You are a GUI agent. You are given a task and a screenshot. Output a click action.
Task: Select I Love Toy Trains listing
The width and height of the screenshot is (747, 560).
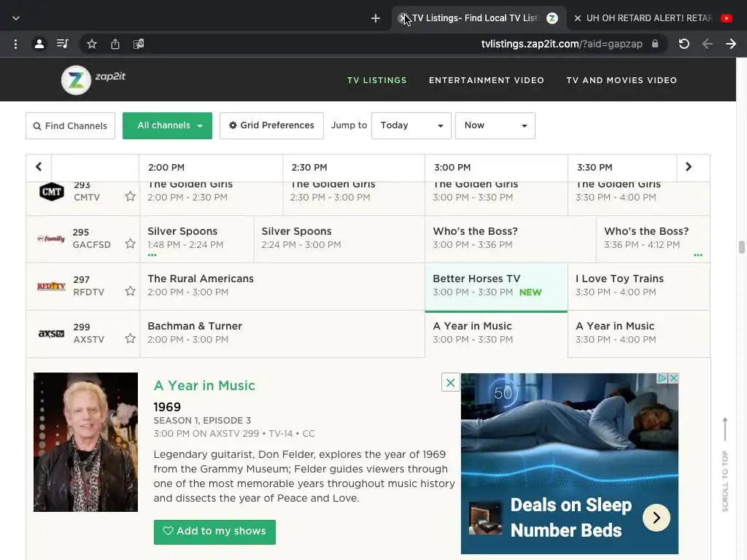pyautogui.click(x=638, y=286)
